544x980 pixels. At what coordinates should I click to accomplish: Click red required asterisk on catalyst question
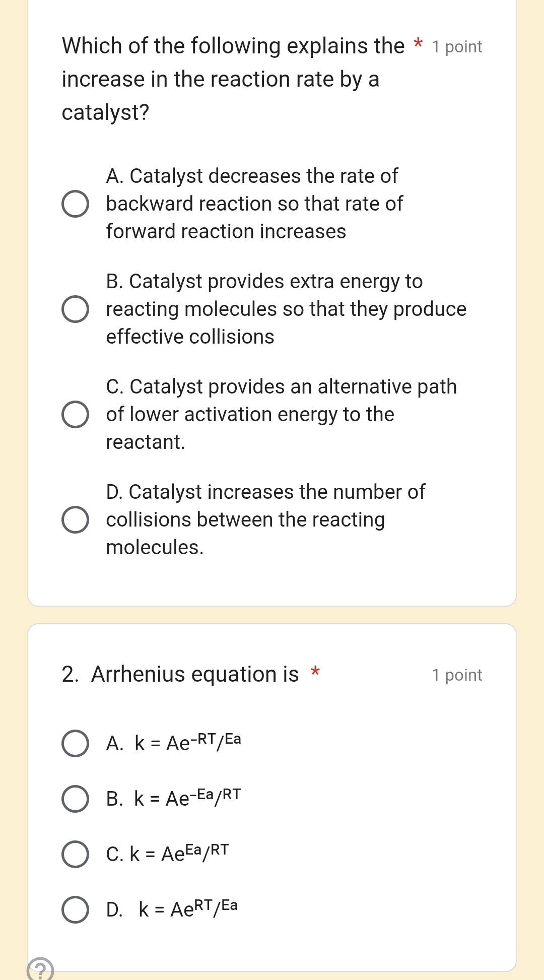click(418, 43)
